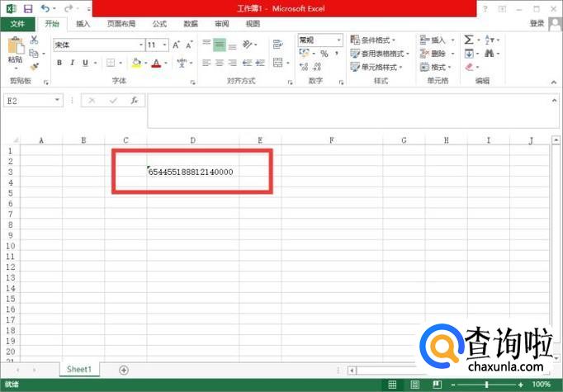Open the 文件 File tab

pos(17,24)
